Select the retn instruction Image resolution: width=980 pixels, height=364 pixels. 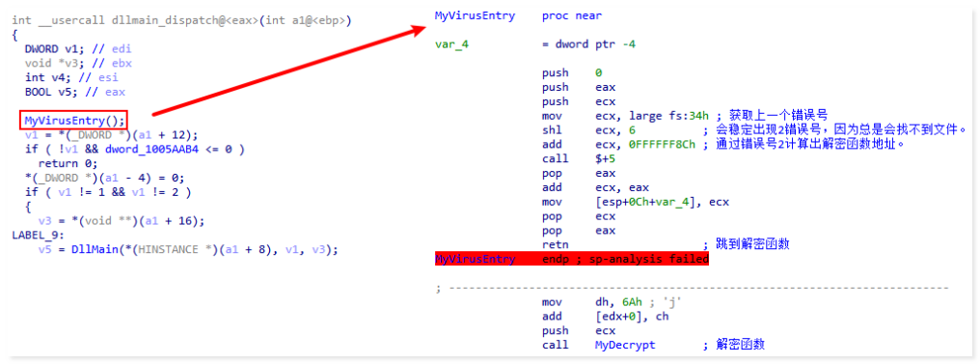tap(555, 244)
